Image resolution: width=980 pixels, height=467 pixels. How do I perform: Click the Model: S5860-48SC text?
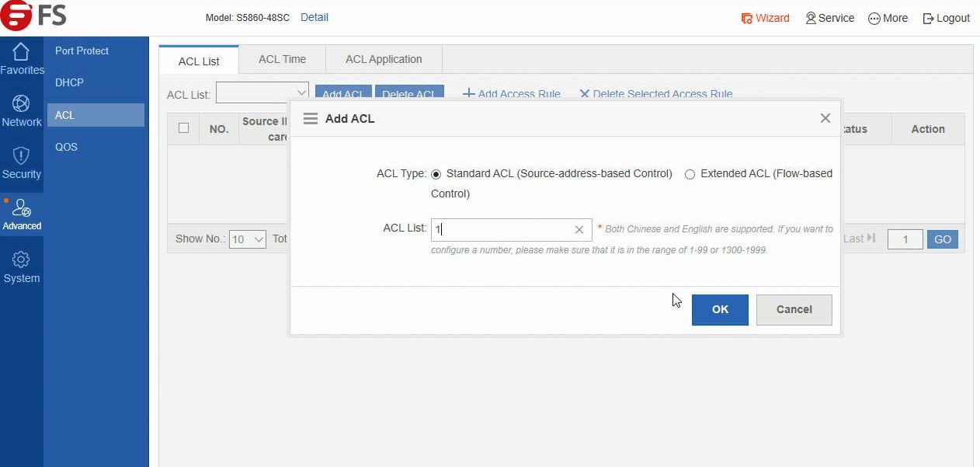tap(248, 17)
